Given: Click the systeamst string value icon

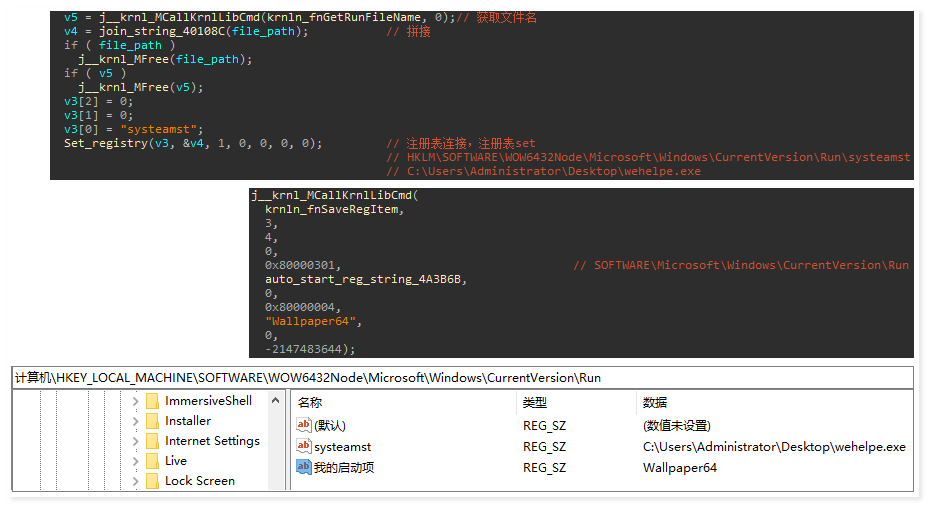Looking at the screenshot, I should (x=304, y=447).
